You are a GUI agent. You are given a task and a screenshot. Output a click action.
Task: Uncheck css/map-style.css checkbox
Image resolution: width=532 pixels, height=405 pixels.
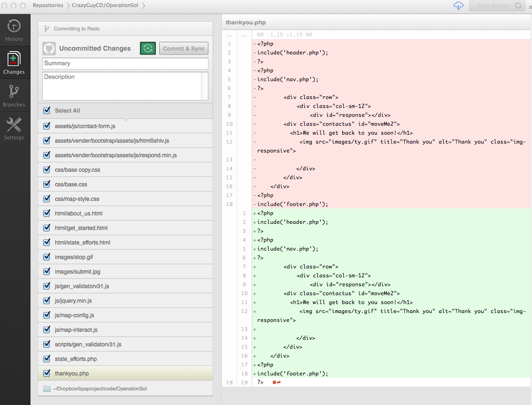coord(47,199)
